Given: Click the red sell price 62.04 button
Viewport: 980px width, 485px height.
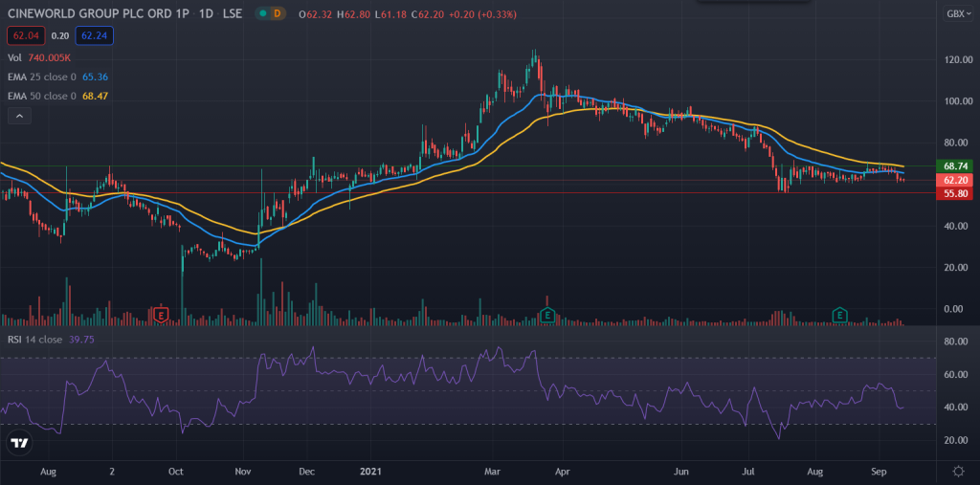Looking at the screenshot, I should [x=26, y=35].
